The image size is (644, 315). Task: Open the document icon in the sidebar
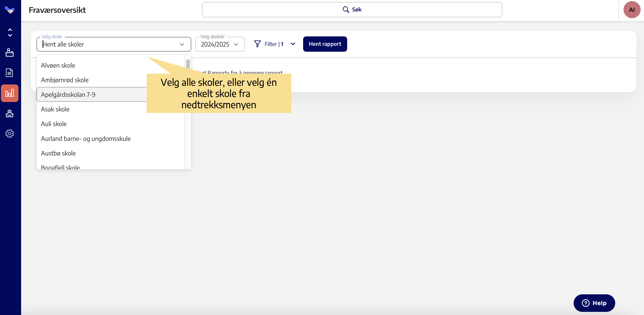pyautogui.click(x=9, y=73)
